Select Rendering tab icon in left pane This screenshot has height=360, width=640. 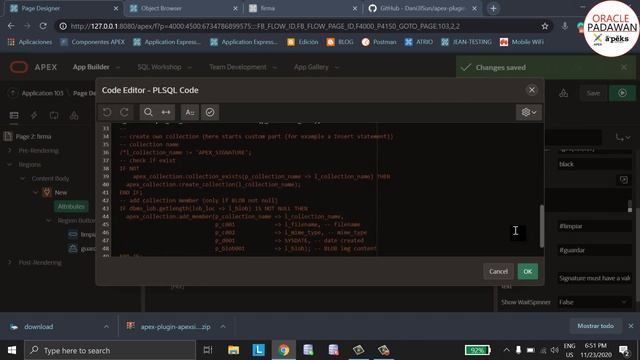(x=14, y=116)
